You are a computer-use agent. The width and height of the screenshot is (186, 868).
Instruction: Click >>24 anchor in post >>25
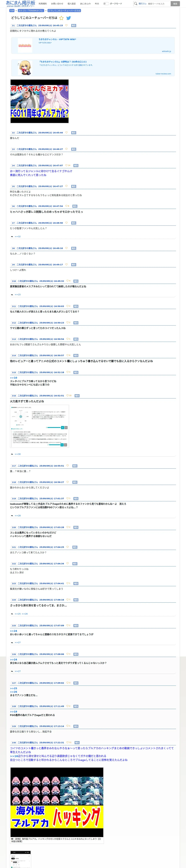click(x=13, y=631)
